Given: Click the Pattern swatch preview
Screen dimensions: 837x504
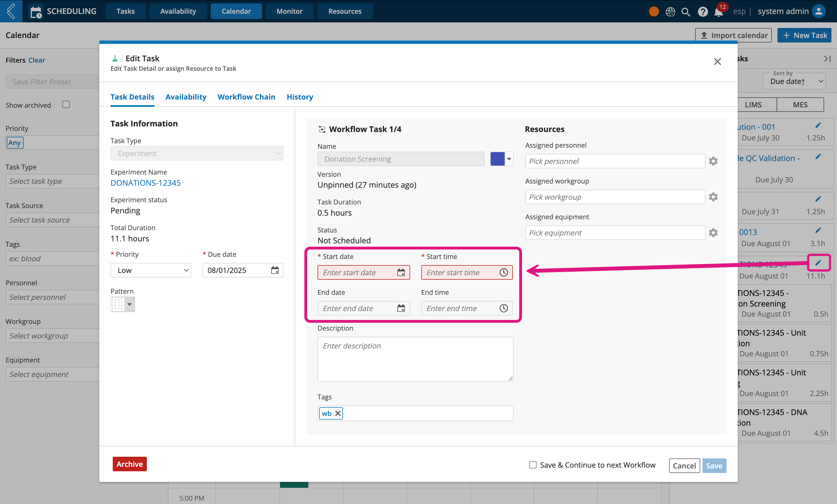Looking at the screenshot, I should (x=117, y=304).
